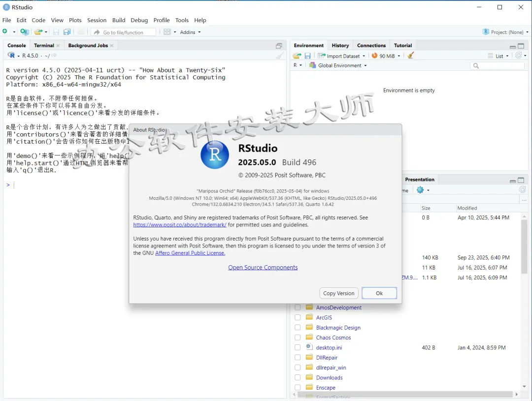This screenshot has height=401, width=532.
Task: Open the Affero General Public License link
Action: tap(190, 253)
